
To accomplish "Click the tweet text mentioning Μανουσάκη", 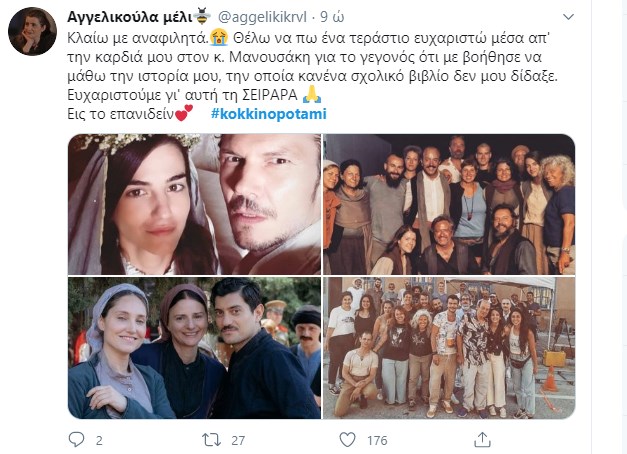I will [312, 66].
